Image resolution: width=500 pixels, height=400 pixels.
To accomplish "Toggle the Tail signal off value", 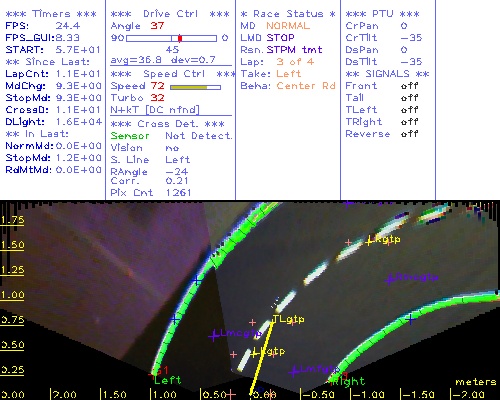I will pyautogui.click(x=409, y=98).
